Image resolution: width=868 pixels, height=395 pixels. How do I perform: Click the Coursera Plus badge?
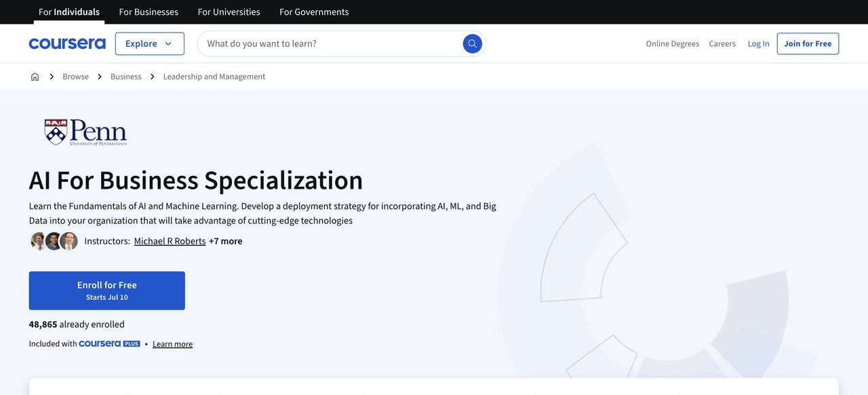coord(109,343)
